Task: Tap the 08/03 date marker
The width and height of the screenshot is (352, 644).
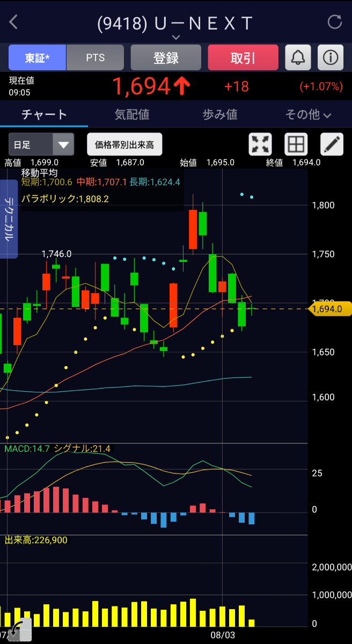Action: 222,635
